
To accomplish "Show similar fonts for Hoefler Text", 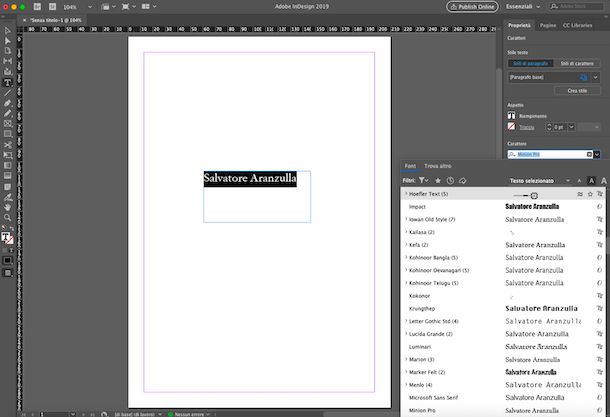I will (x=580, y=194).
